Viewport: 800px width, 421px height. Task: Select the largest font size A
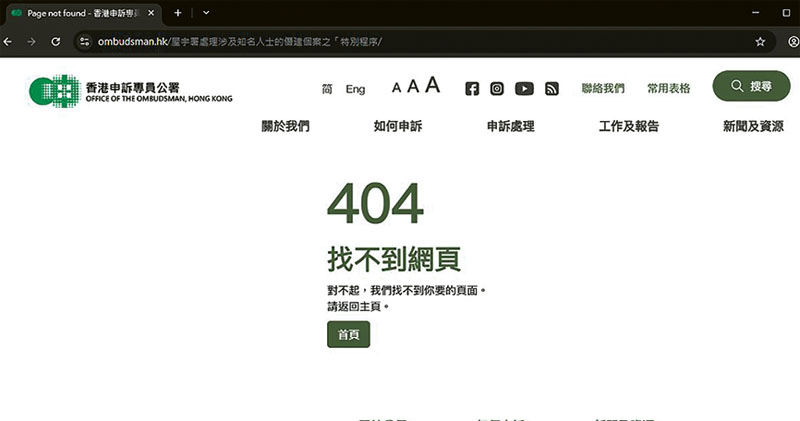pos(432,85)
